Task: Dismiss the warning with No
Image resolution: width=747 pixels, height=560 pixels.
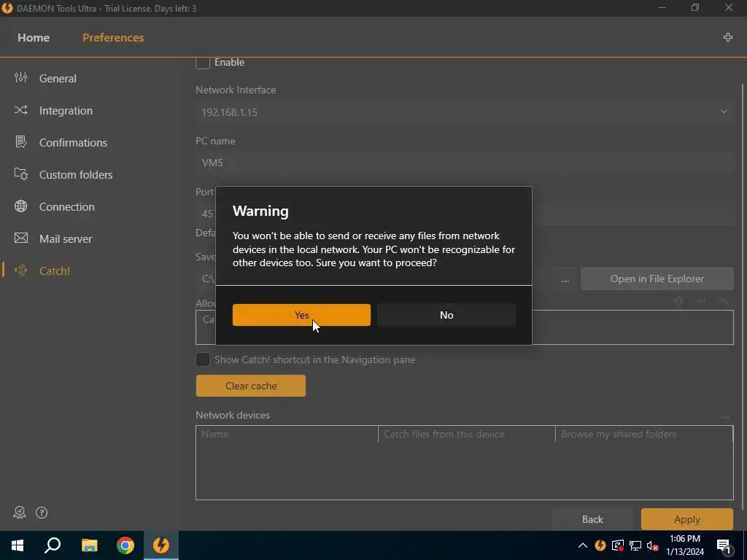Action: tap(446, 315)
